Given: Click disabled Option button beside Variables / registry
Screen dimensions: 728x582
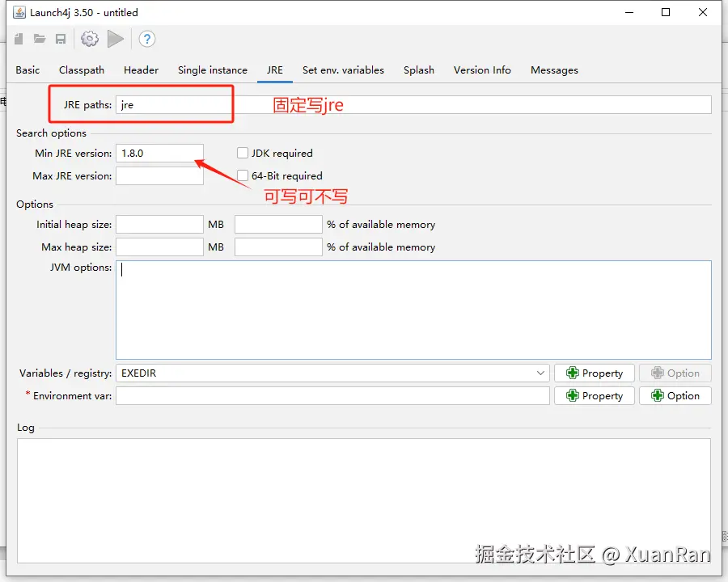Looking at the screenshot, I should click(675, 373).
